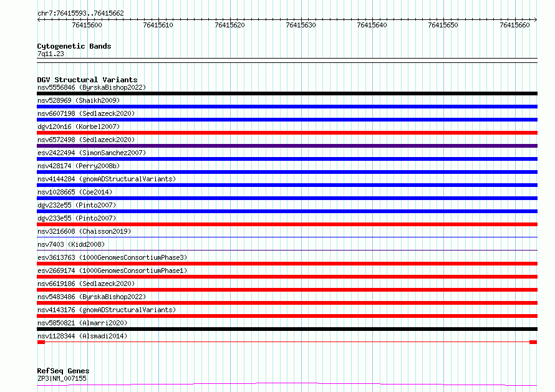The image size is (555, 392).
Task: Select the red bar under dgv233e55
Action: click(x=287, y=224)
